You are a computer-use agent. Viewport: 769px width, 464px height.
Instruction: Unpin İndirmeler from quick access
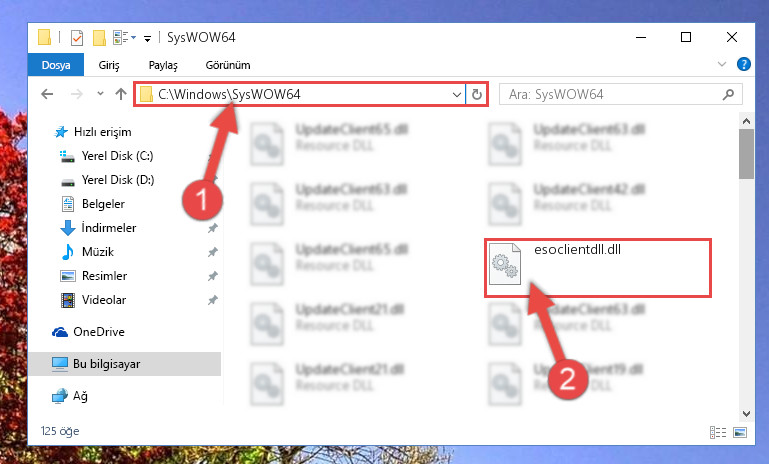pos(212,228)
